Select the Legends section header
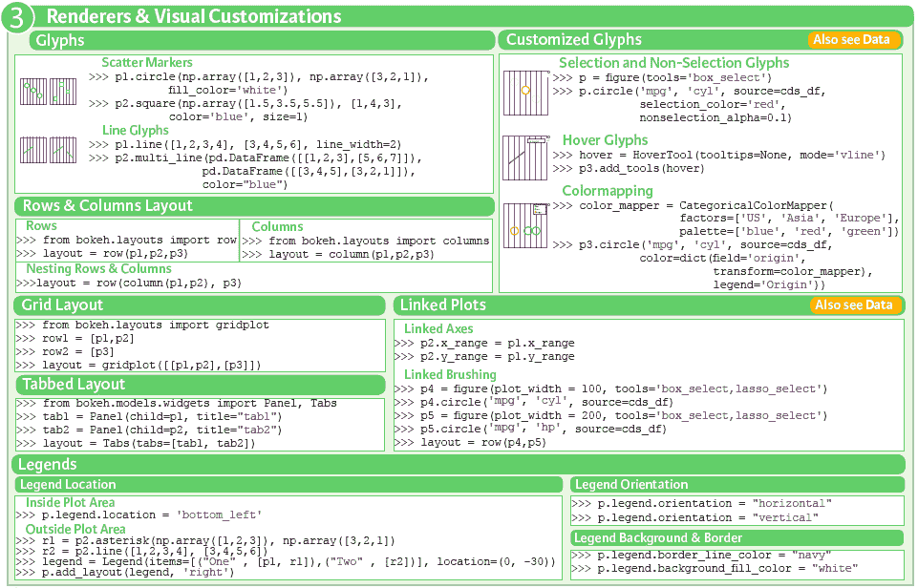 (49, 465)
